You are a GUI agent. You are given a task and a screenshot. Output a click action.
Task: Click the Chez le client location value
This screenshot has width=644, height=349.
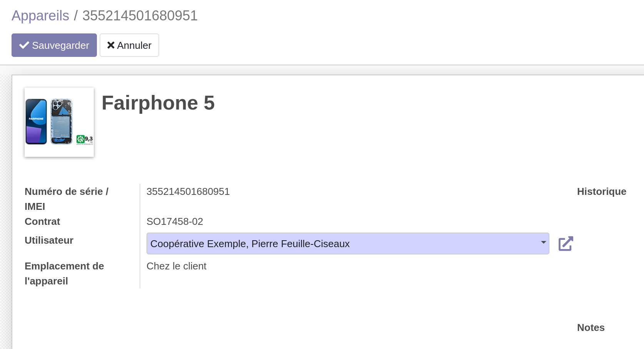(176, 266)
